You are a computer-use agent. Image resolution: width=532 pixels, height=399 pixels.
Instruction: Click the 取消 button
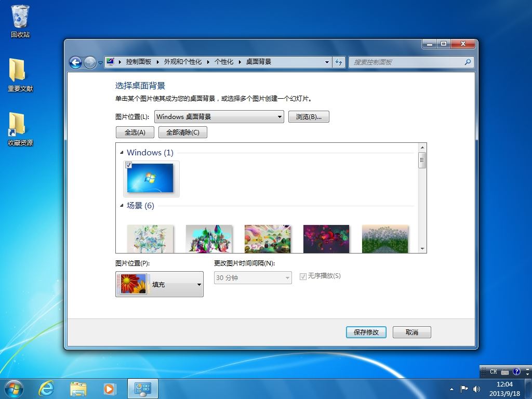tap(412, 332)
